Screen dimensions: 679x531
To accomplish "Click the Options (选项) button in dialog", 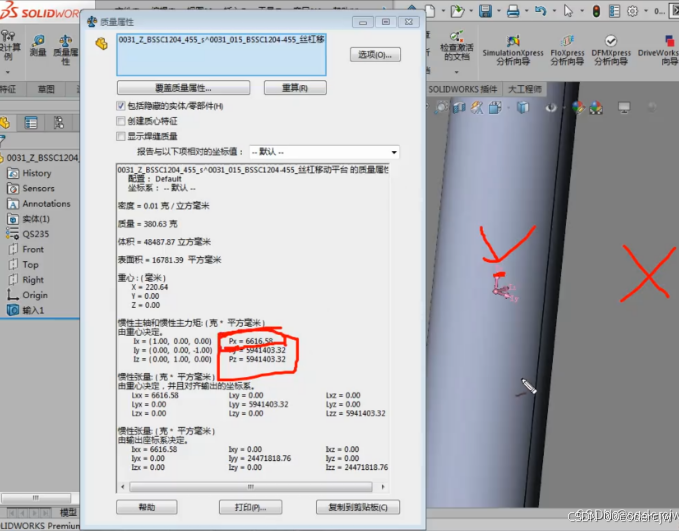I will 375,55.
